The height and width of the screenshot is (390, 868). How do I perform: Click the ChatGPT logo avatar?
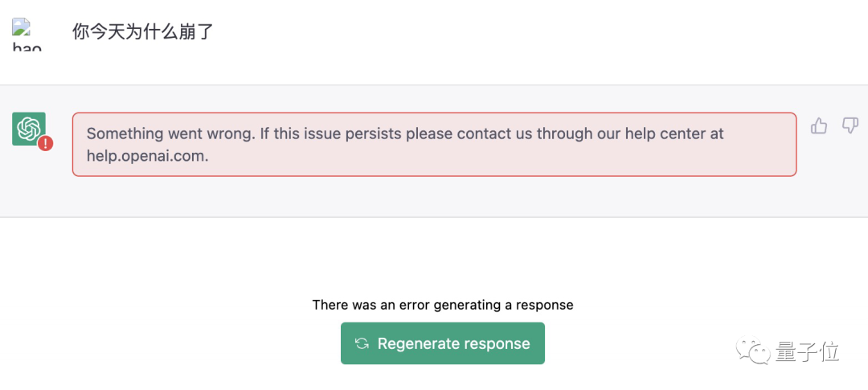pyautogui.click(x=29, y=129)
